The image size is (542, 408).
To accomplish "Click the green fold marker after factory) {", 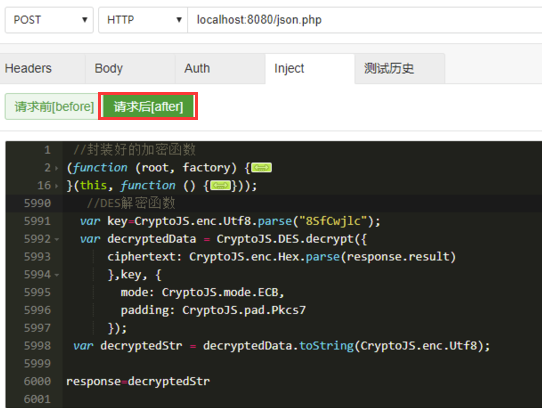I will 262,168.
